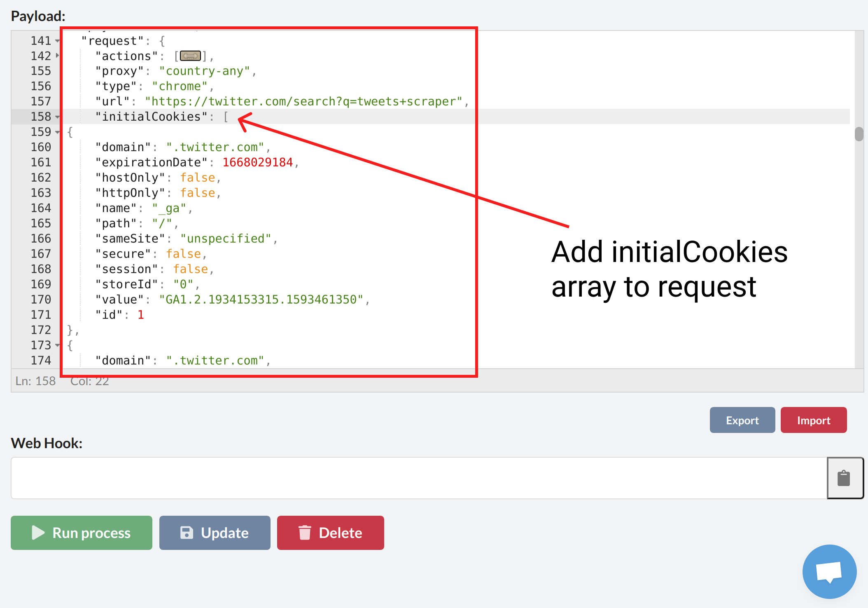Click the session false value

(191, 269)
